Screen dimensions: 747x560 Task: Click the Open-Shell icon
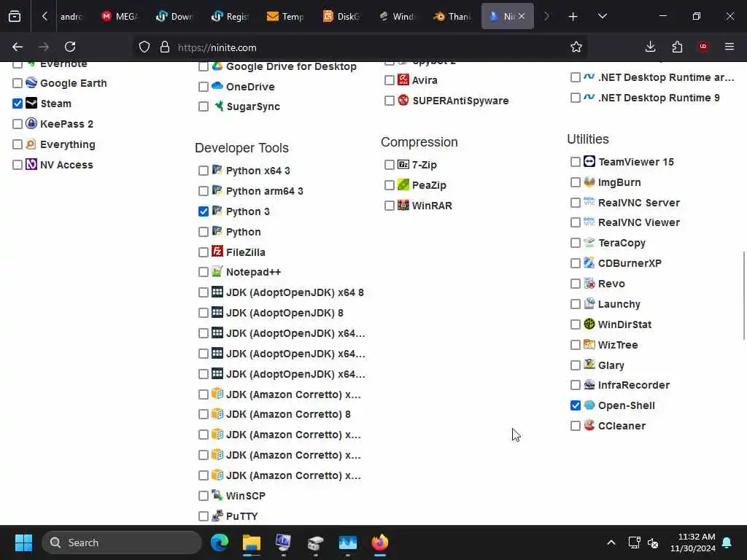[589, 405]
